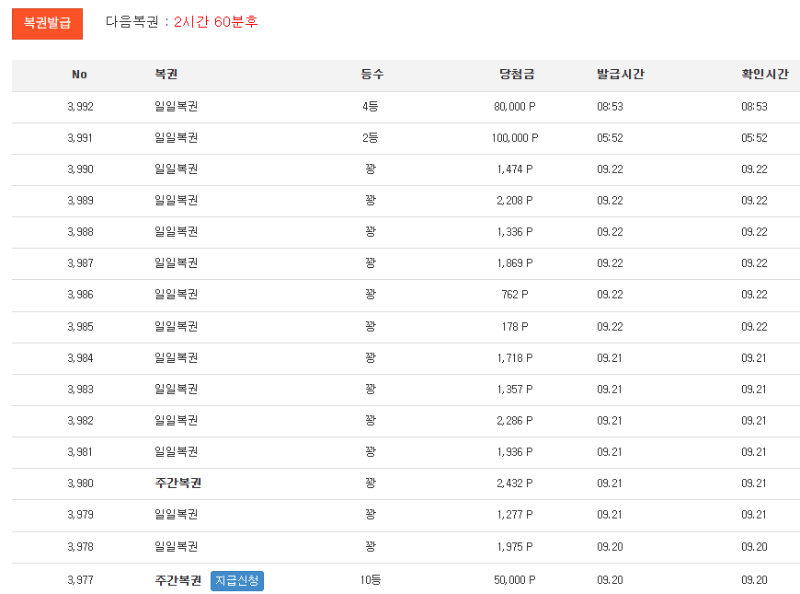
Task: Click the 05:52 confirm time in row 3,991
Action: (755, 138)
